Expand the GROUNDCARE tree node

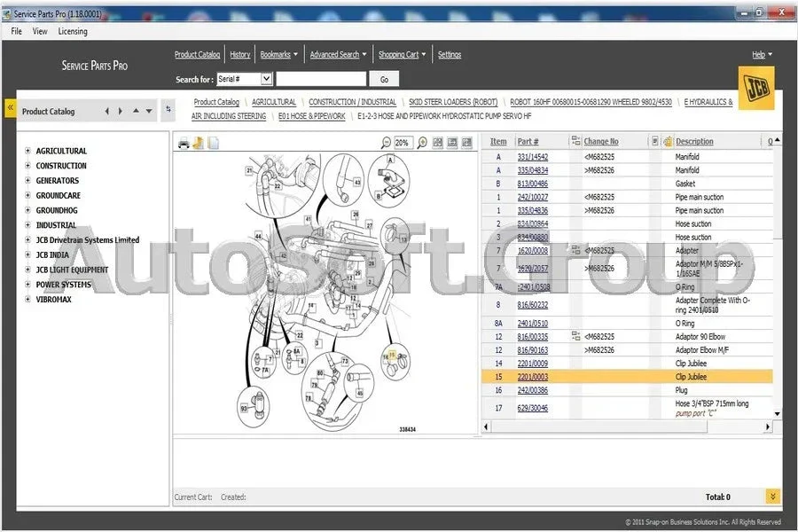tap(28, 195)
